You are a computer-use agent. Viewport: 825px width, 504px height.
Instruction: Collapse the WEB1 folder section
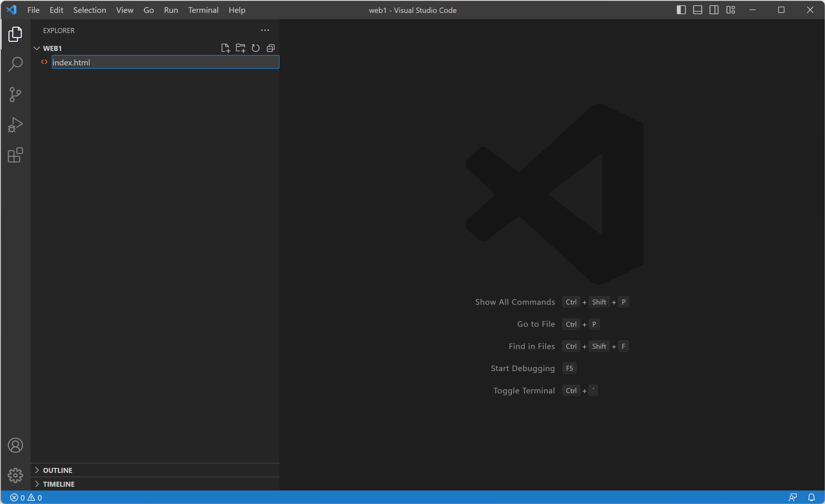37,48
